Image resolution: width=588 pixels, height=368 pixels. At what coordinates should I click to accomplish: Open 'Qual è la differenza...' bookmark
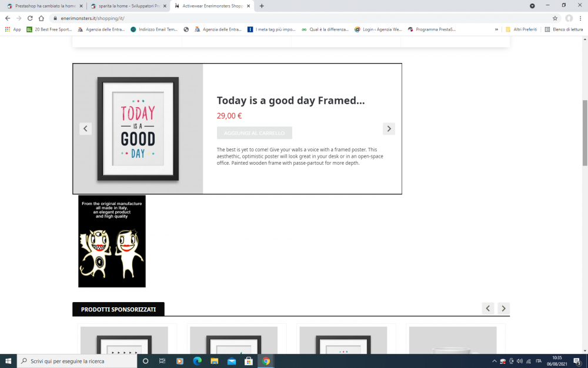(x=325, y=29)
